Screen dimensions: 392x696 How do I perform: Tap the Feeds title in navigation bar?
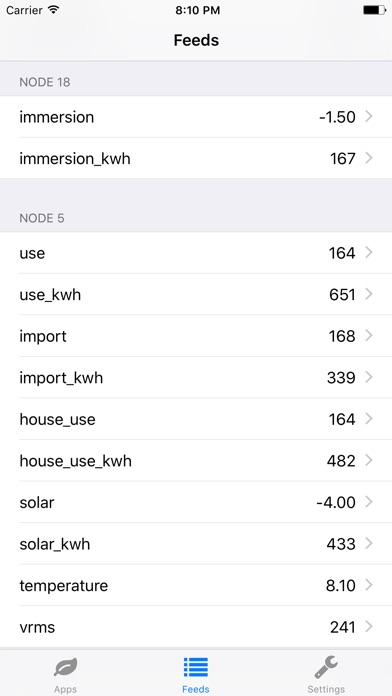point(196,40)
